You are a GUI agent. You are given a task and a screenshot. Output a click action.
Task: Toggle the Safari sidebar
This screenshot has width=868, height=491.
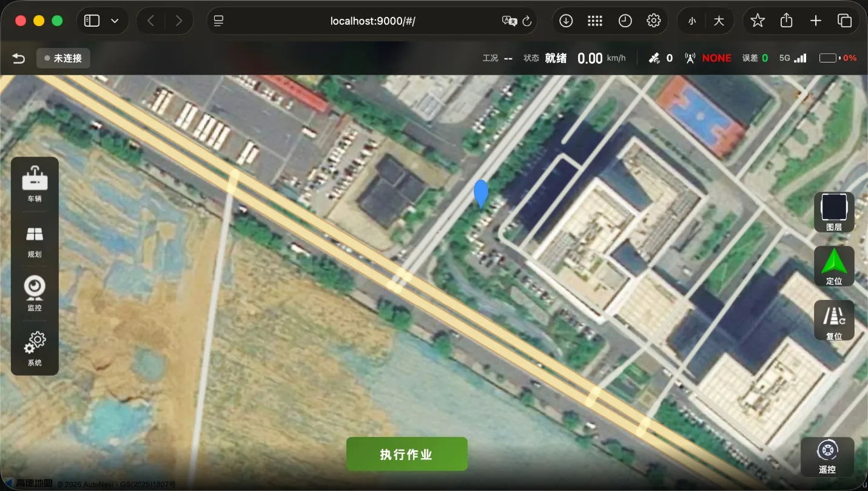coord(92,21)
